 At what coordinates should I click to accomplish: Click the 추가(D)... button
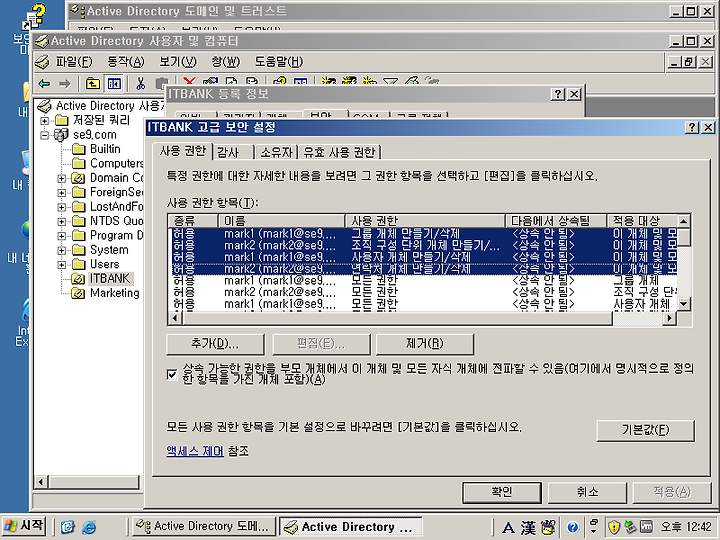tap(215, 344)
